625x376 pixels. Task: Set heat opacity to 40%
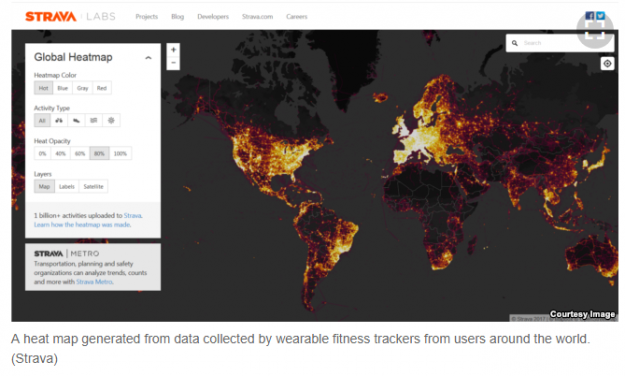[x=61, y=154]
